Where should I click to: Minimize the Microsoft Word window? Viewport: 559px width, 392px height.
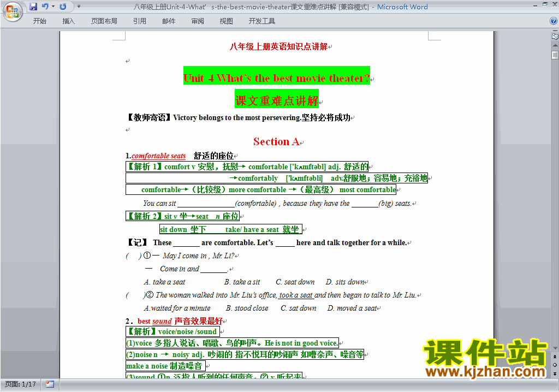535,5
